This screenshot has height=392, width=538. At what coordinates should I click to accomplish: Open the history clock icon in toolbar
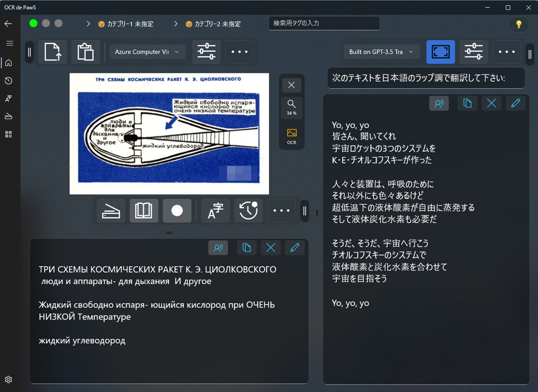[248, 210]
